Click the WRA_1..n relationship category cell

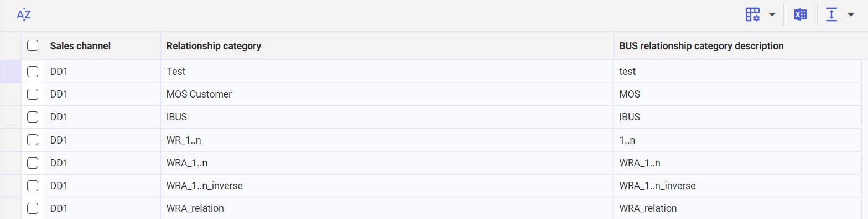[x=387, y=163]
